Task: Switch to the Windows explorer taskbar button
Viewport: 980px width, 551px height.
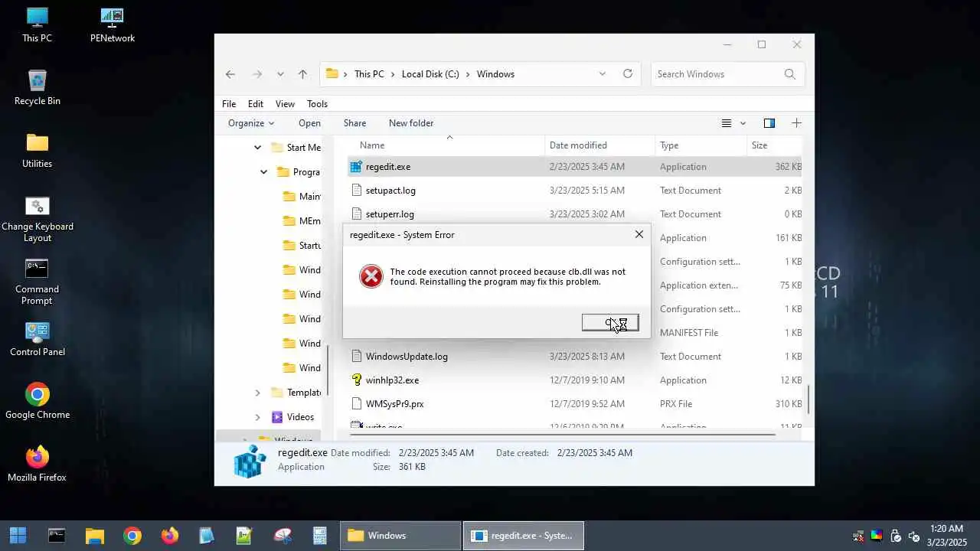Action: tap(400, 536)
